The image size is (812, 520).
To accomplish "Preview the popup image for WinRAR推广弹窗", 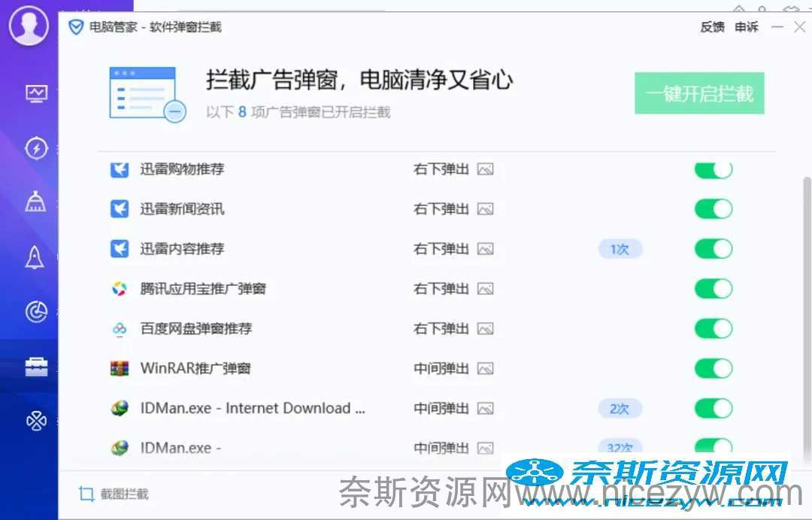I will [485, 369].
